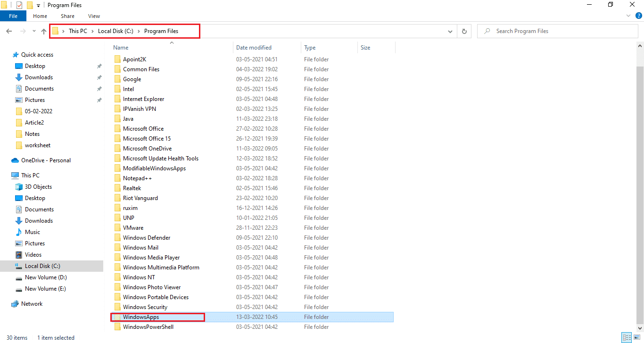This screenshot has height=343, width=644.
Task: Switch to the View tab
Action: [x=93, y=16]
